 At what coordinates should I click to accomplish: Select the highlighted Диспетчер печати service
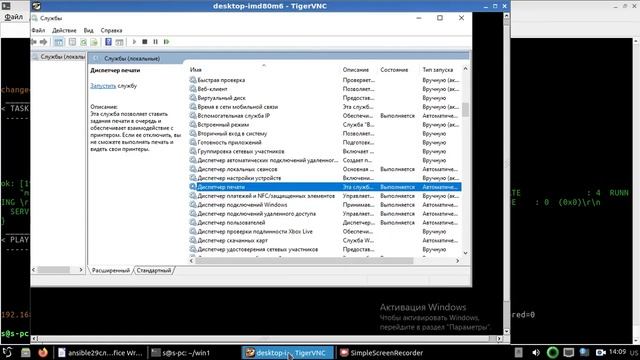point(325,187)
